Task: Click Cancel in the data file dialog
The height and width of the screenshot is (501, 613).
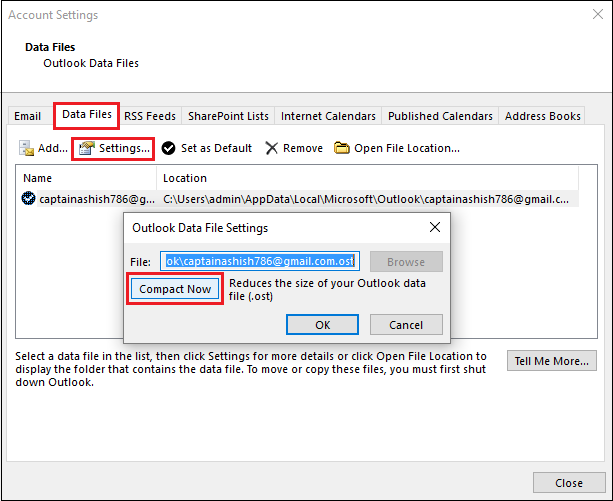Action: 406,325
